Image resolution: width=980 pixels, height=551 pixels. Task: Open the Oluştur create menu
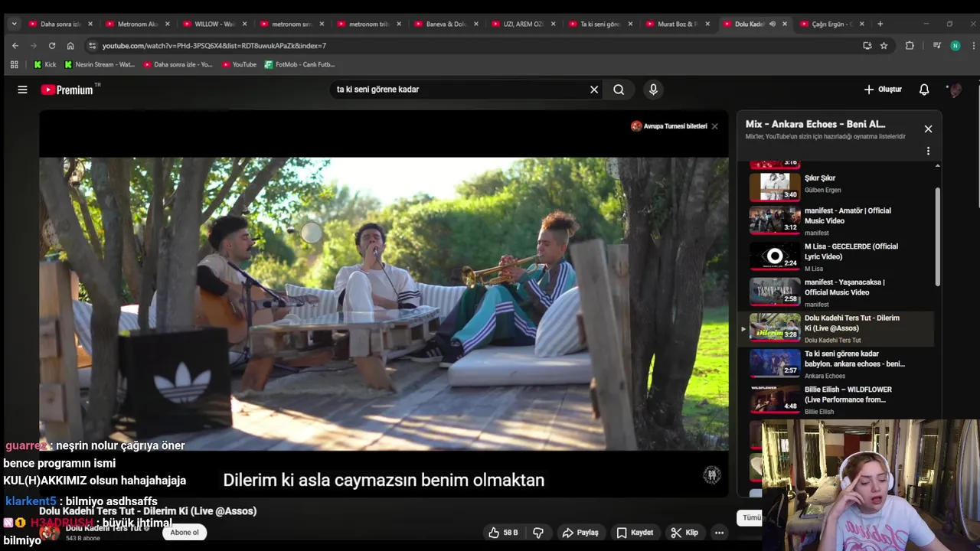pos(883,90)
